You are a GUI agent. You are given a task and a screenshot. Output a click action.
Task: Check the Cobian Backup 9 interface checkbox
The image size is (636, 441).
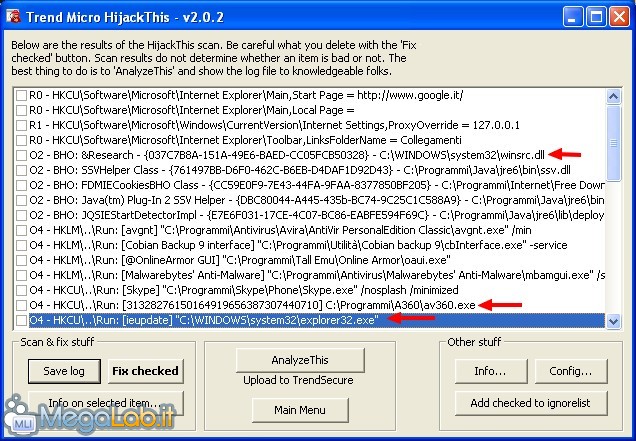(x=21, y=245)
